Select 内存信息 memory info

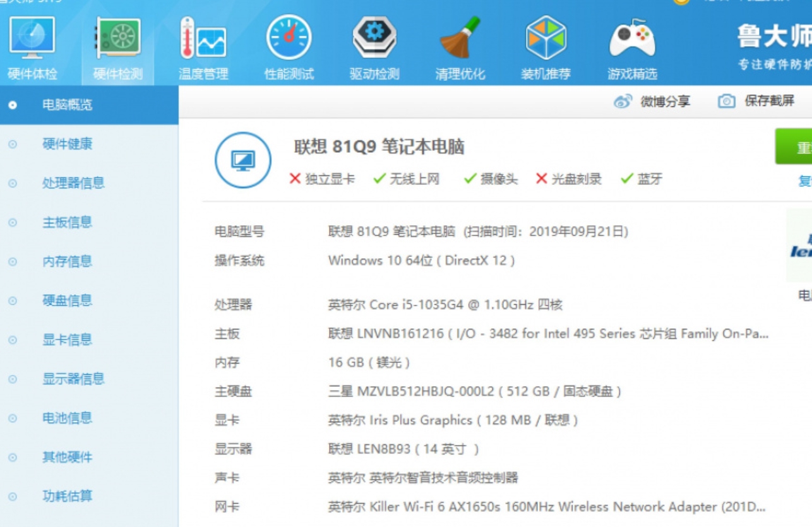[x=67, y=261]
